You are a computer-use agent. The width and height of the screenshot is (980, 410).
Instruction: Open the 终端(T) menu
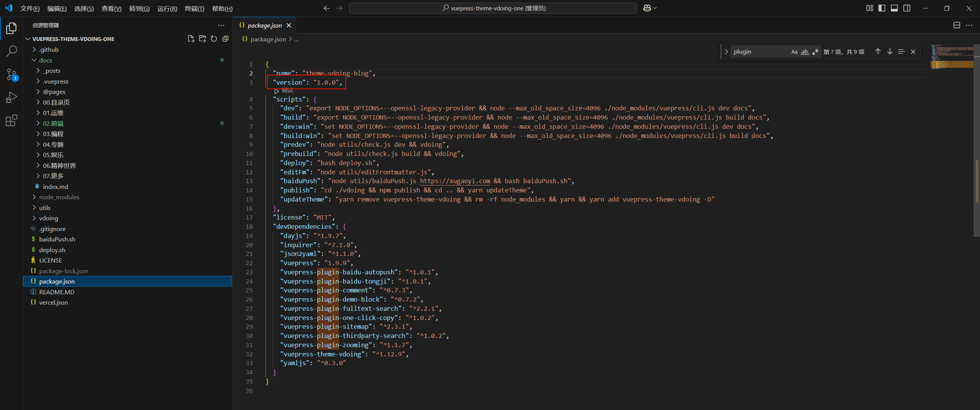pyautogui.click(x=194, y=8)
